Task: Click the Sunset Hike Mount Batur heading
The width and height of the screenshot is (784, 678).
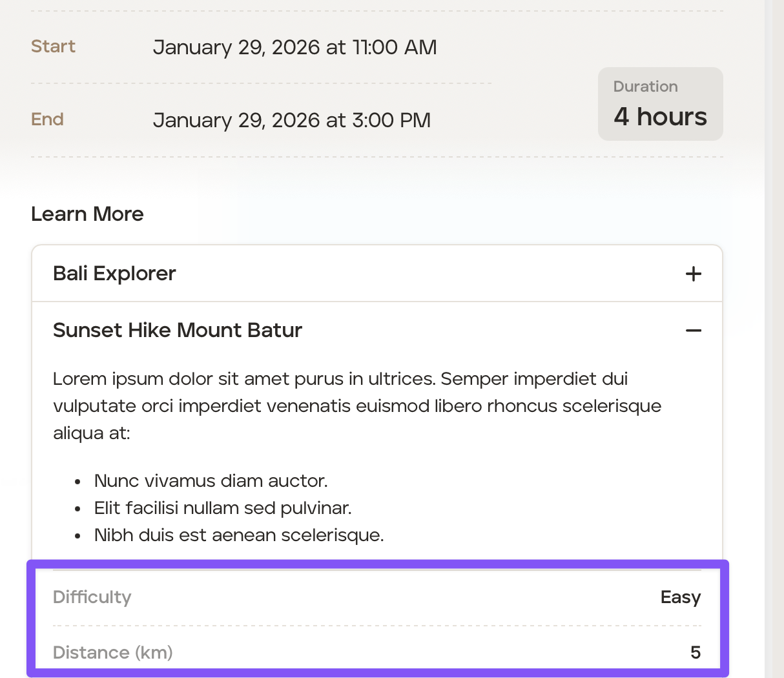Action: pyautogui.click(x=178, y=331)
